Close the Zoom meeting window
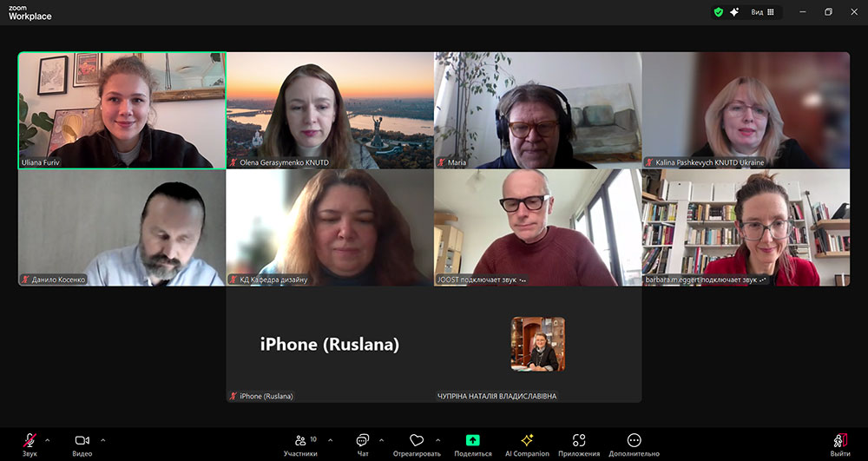 [853, 12]
